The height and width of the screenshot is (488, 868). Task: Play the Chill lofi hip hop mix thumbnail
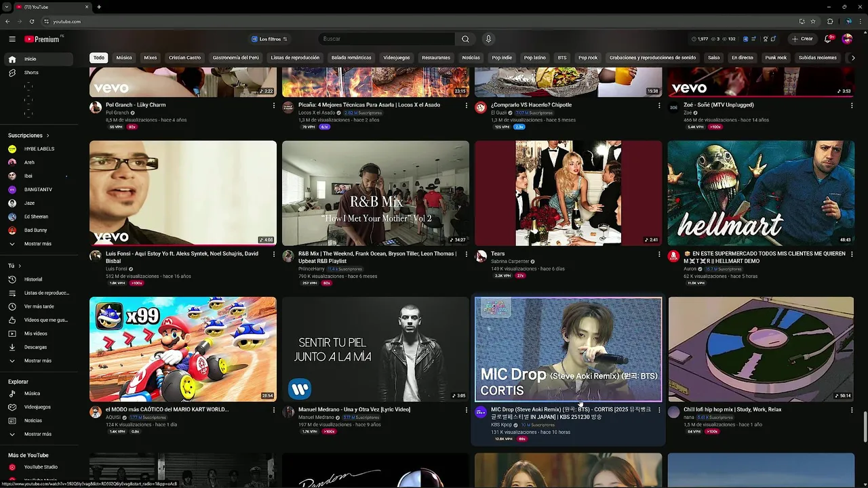click(x=761, y=349)
